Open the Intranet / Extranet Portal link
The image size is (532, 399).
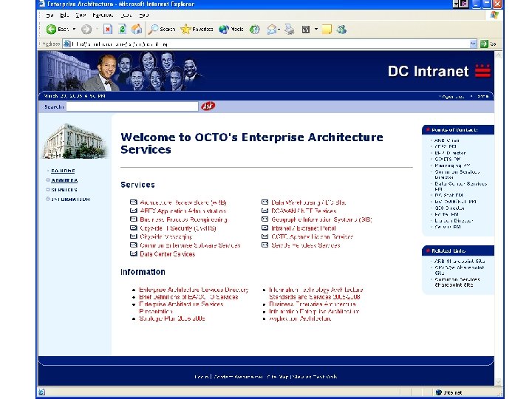click(x=304, y=228)
